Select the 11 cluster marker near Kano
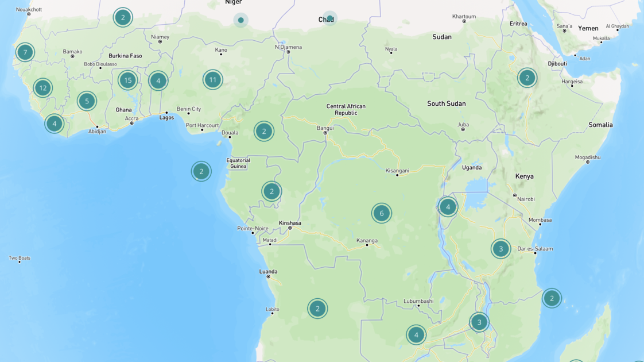Viewport: 644px width, 362px height. click(212, 80)
